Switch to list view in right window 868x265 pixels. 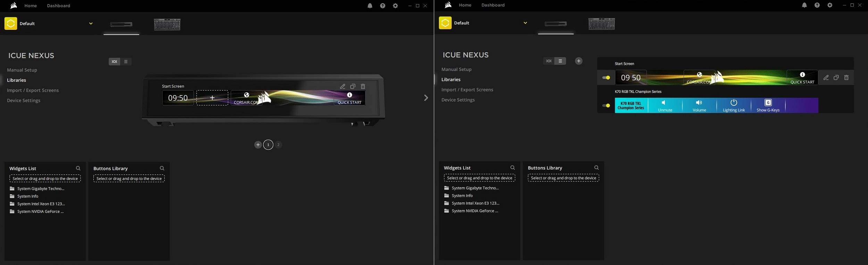(x=560, y=61)
